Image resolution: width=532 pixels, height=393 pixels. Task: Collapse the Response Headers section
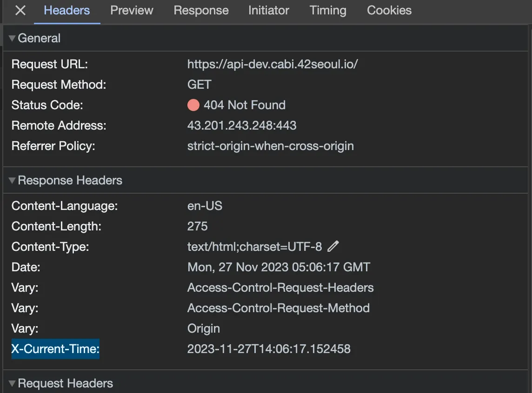pos(12,181)
